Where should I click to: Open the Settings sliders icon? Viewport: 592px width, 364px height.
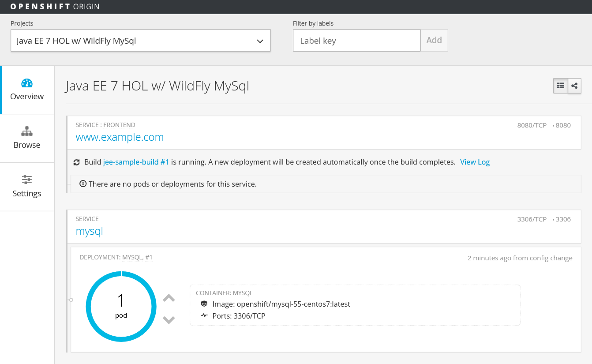click(27, 180)
